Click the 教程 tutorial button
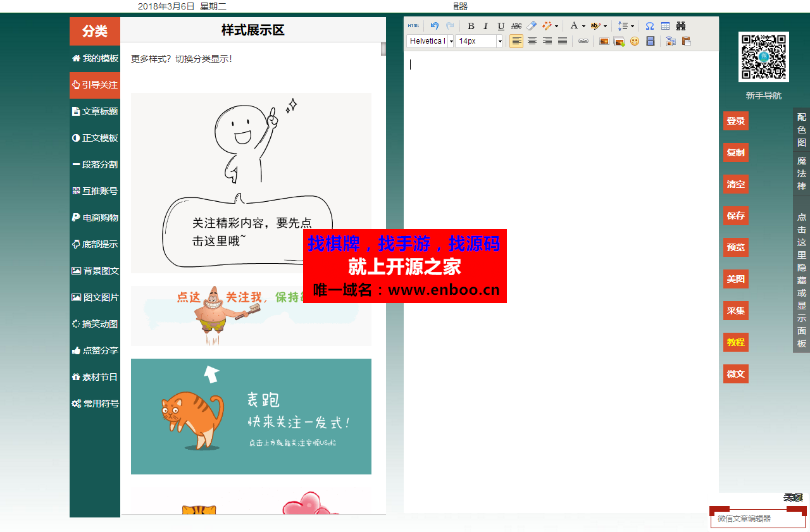810x532 pixels. point(736,342)
